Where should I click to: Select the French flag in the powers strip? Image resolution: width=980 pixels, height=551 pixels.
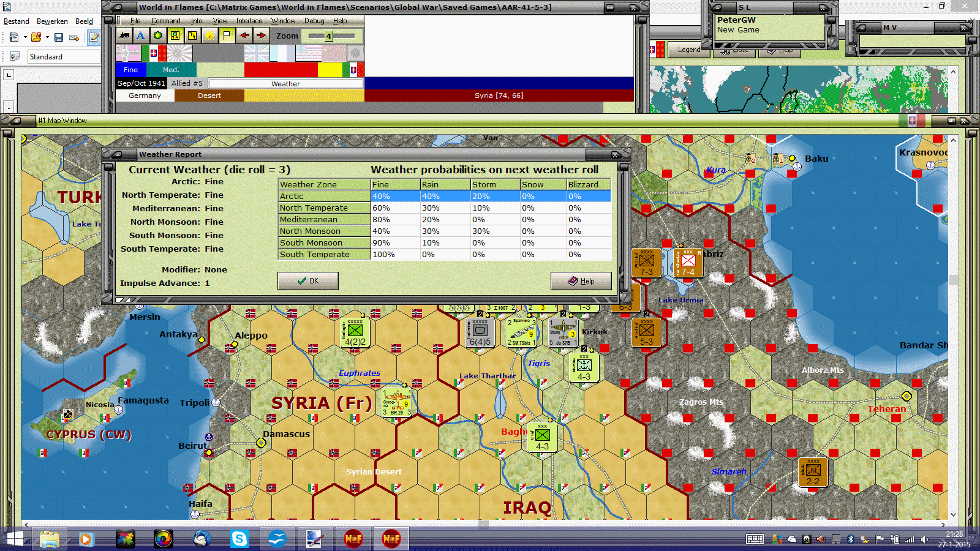tap(282, 53)
